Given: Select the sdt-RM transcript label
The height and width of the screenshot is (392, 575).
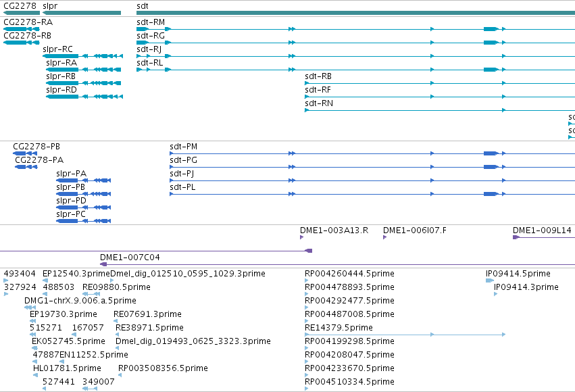Looking at the screenshot, I should (x=151, y=22).
